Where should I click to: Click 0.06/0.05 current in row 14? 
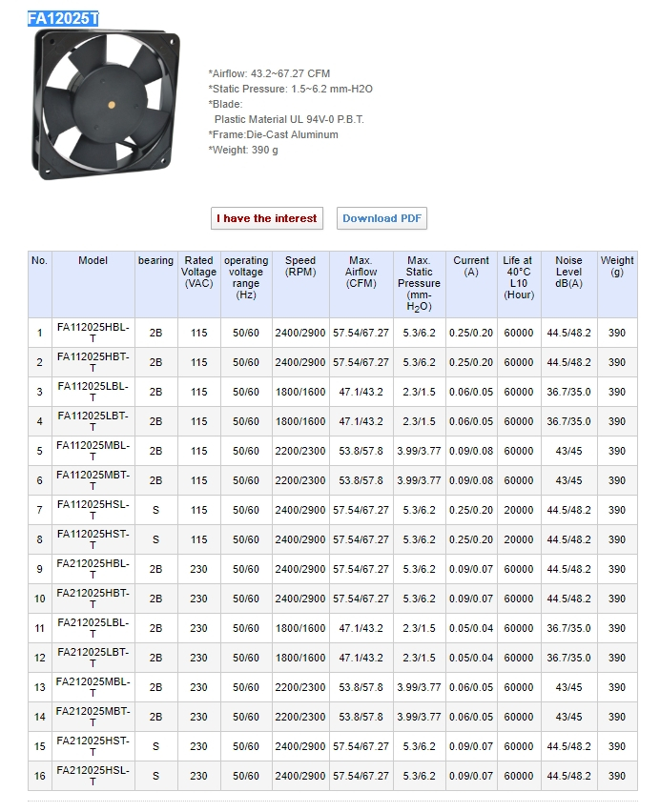pos(471,717)
